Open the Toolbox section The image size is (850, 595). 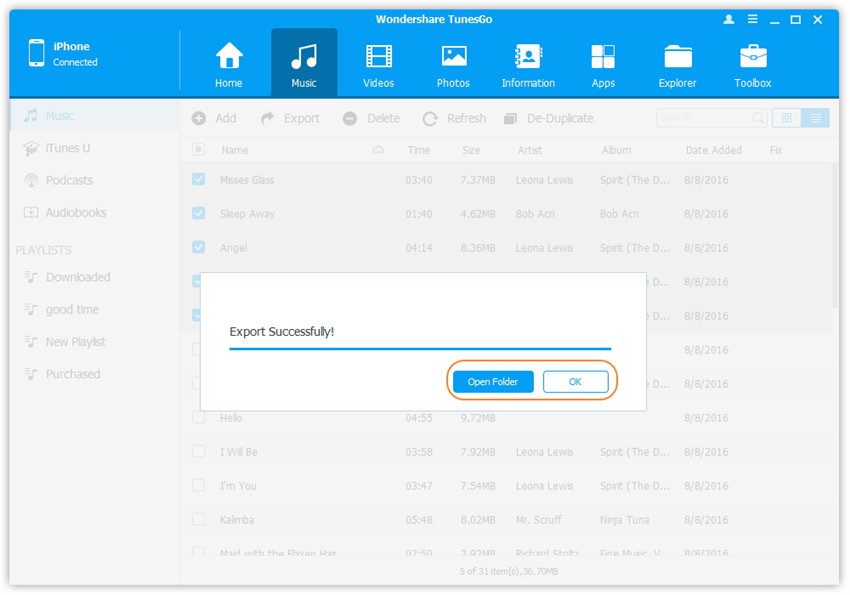click(x=753, y=65)
